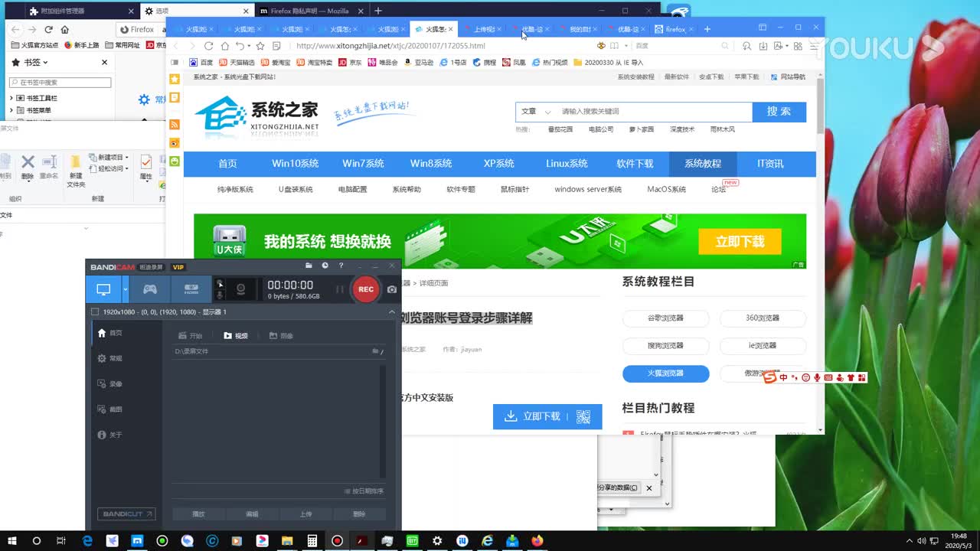Click the 谷歌浏览器 category pill
980x551 pixels.
pyautogui.click(x=666, y=318)
